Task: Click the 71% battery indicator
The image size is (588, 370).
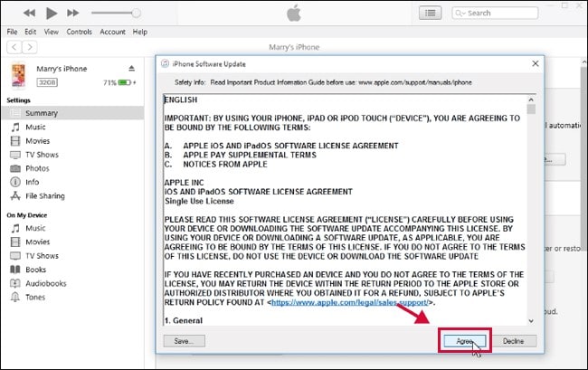Action: click(x=119, y=82)
